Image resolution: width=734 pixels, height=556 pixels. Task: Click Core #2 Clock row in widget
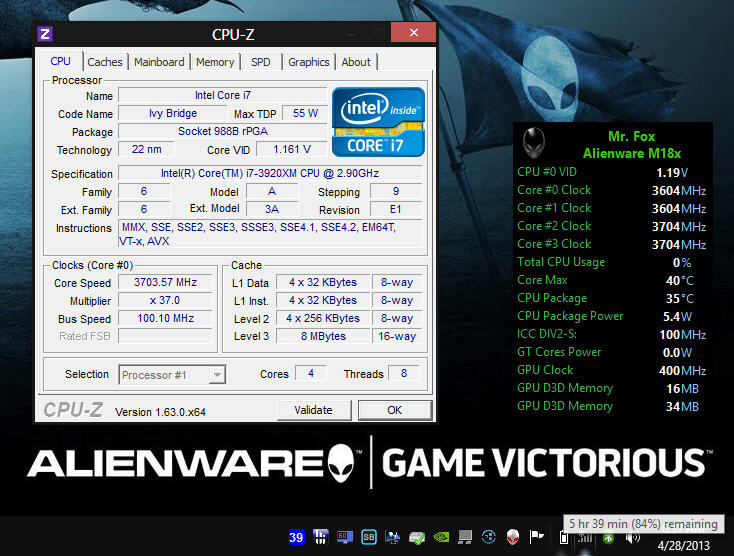click(x=611, y=226)
